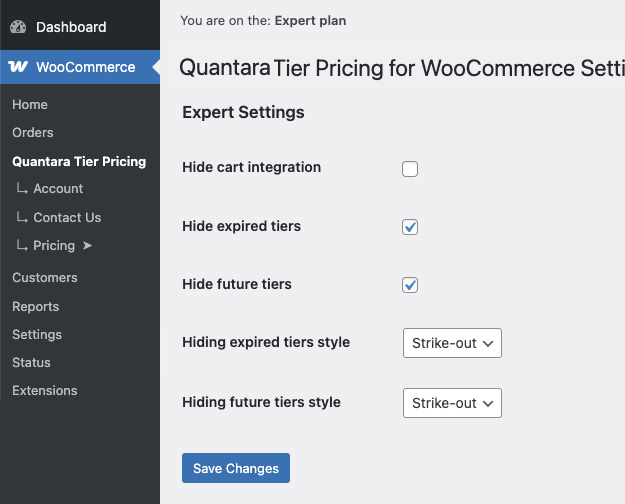Viewport: 625px width, 504px height.
Task: Enable the Hide cart integration checkbox
Action: pos(410,169)
